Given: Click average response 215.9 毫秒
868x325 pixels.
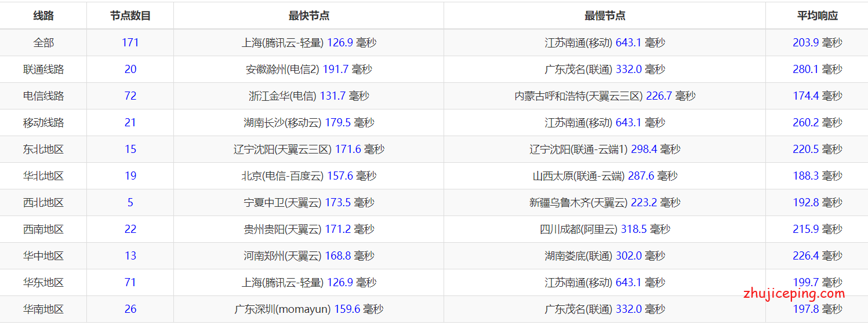Looking at the screenshot, I should pyautogui.click(x=818, y=229).
